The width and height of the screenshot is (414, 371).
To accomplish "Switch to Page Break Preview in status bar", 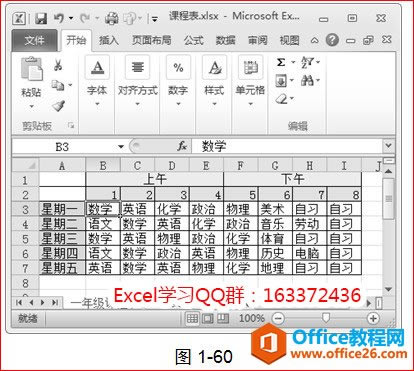I will (223, 319).
